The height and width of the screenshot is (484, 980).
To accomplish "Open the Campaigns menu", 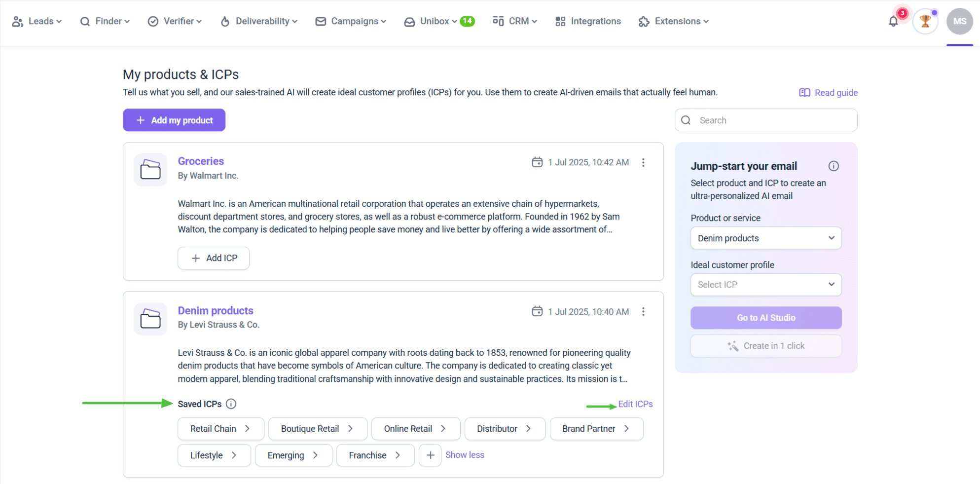I will [x=351, y=21].
